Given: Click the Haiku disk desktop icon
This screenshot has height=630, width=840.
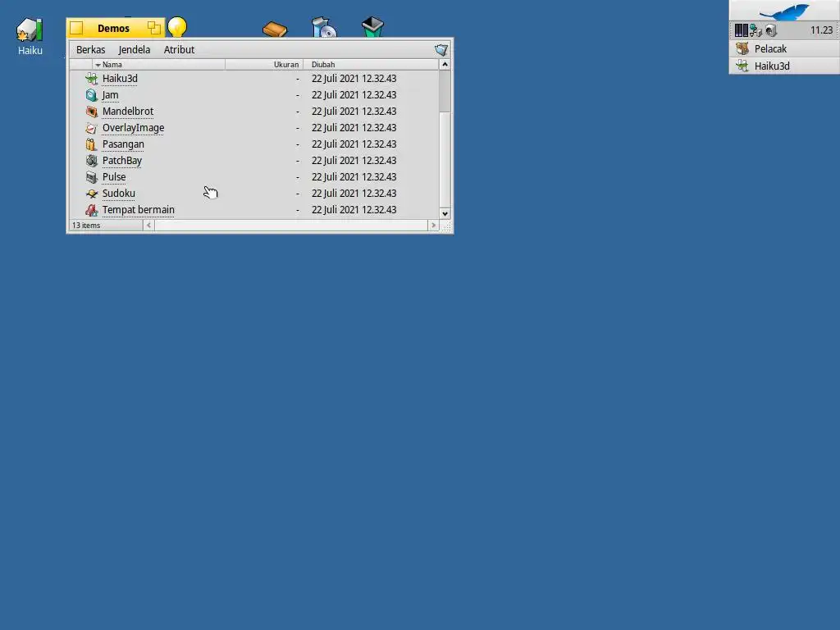Looking at the screenshot, I should pos(30,30).
